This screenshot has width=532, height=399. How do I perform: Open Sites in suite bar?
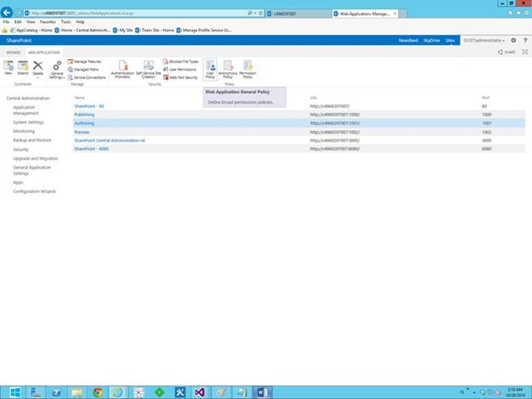click(450, 41)
